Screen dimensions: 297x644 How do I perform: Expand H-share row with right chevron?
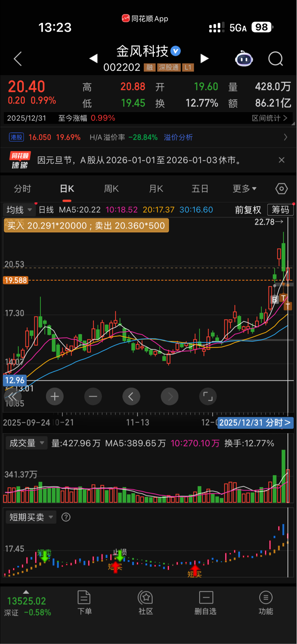pos(285,137)
